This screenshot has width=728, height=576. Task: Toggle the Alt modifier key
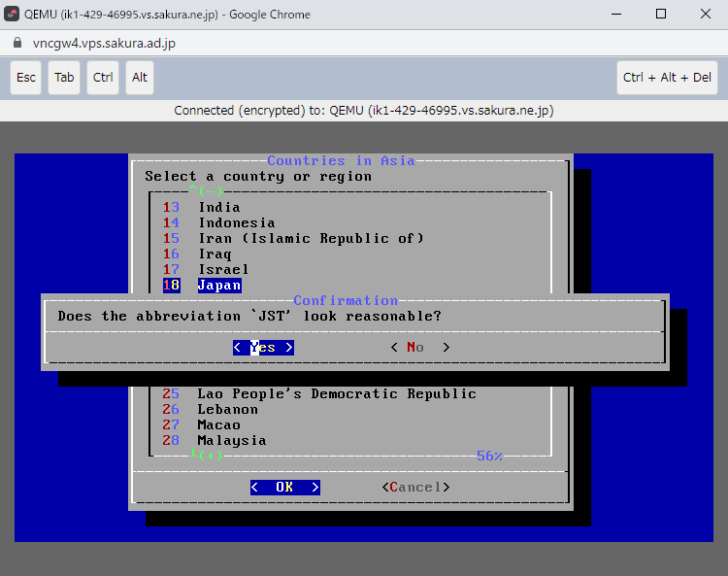tap(140, 78)
